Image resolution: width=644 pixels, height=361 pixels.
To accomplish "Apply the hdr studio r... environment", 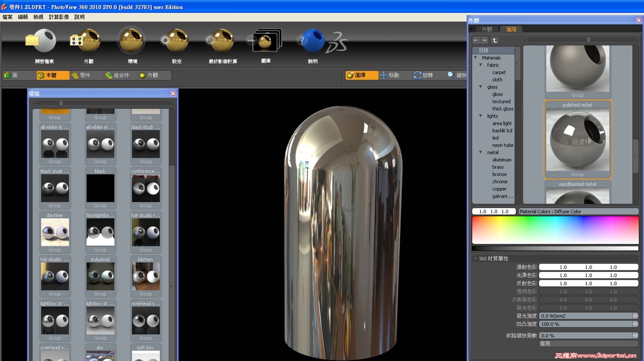I will click(146, 232).
